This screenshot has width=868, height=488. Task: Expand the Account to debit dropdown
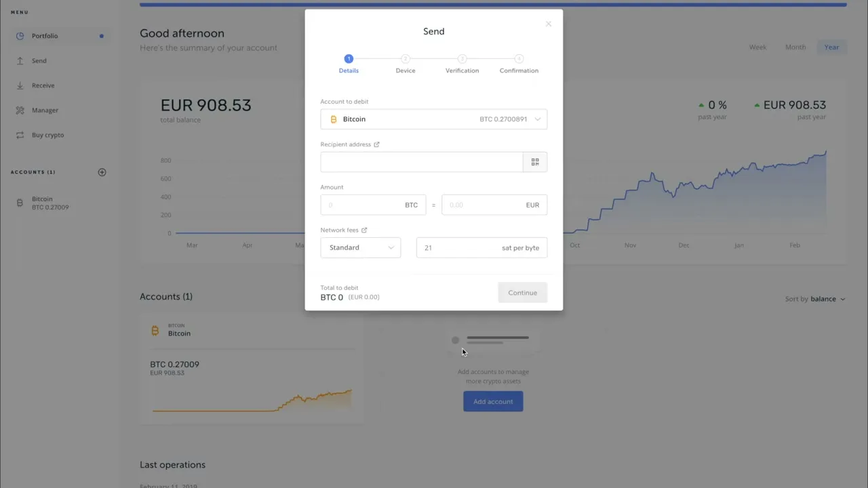pyautogui.click(x=433, y=119)
